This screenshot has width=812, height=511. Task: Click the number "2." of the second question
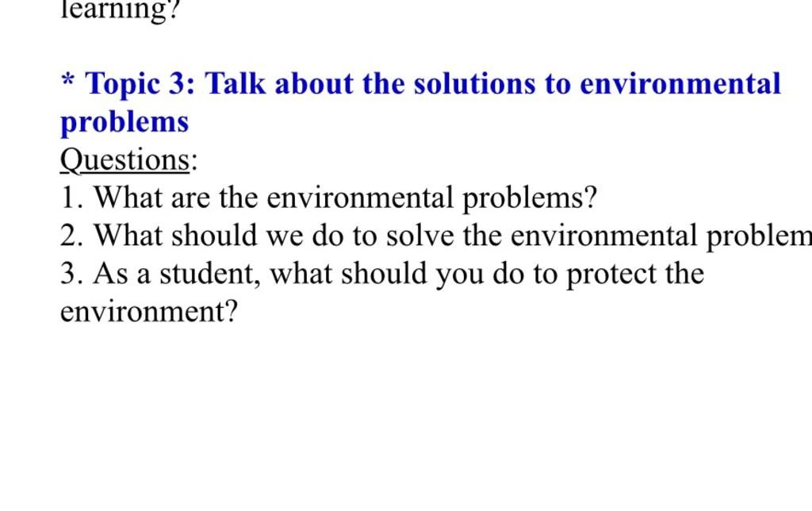coord(72,236)
